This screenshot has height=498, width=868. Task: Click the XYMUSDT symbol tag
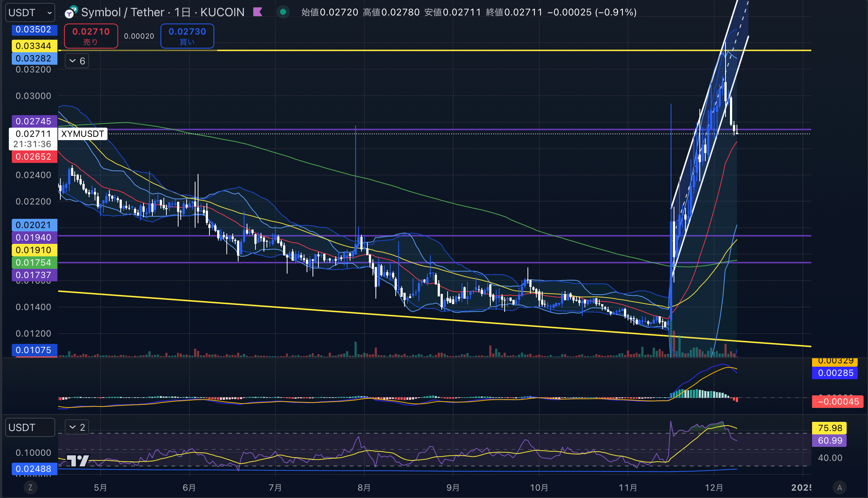(83, 134)
